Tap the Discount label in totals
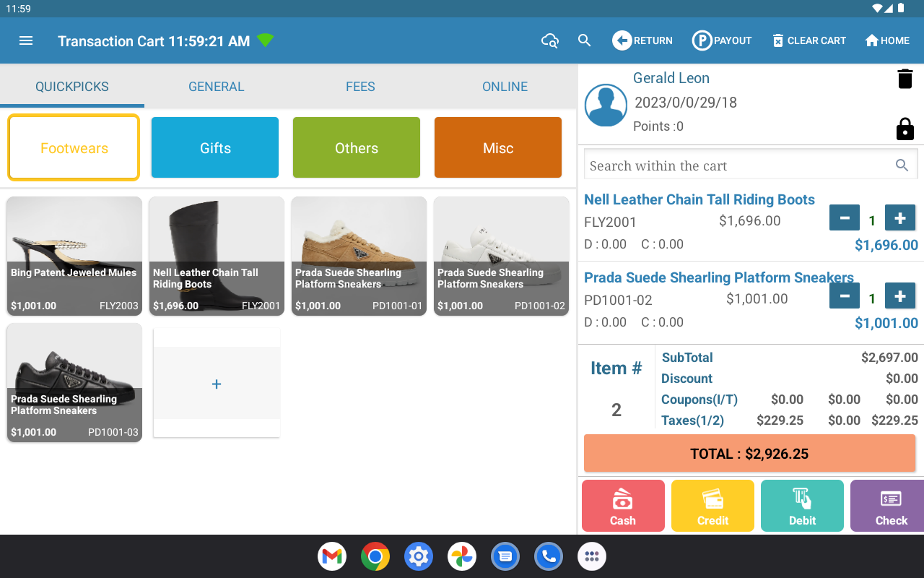The height and width of the screenshot is (578, 924). coord(687,379)
